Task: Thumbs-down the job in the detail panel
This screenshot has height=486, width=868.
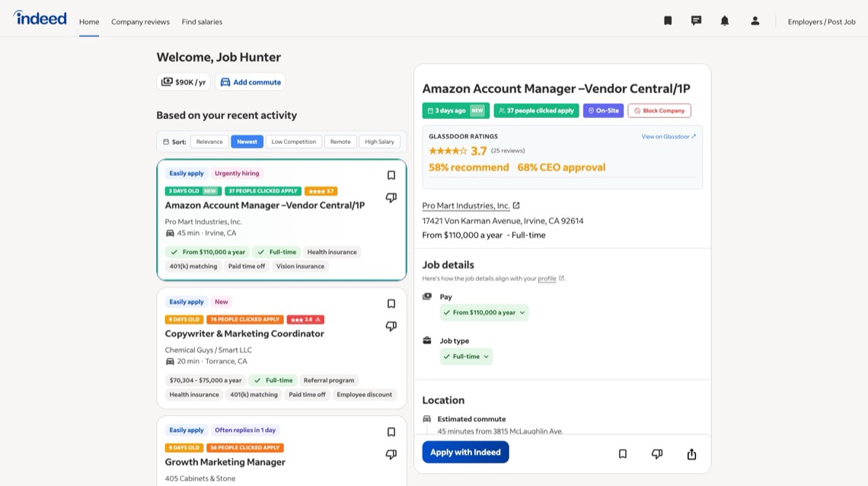Action: pos(656,452)
